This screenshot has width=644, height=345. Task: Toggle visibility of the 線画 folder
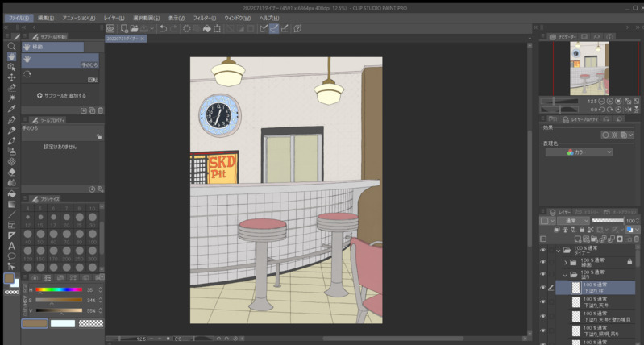click(x=542, y=262)
